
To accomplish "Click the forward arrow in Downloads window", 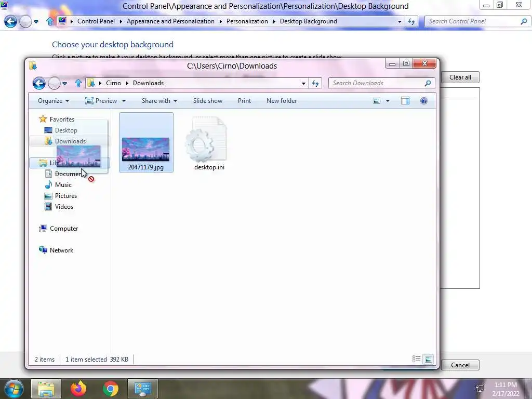I will [54, 83].
